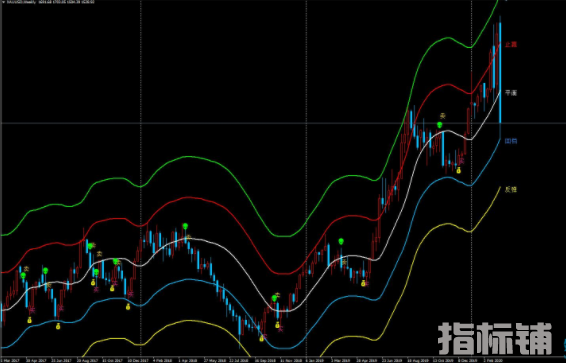
Task: Click money bag just left of December 2017 line
Action: coord(128,307)
